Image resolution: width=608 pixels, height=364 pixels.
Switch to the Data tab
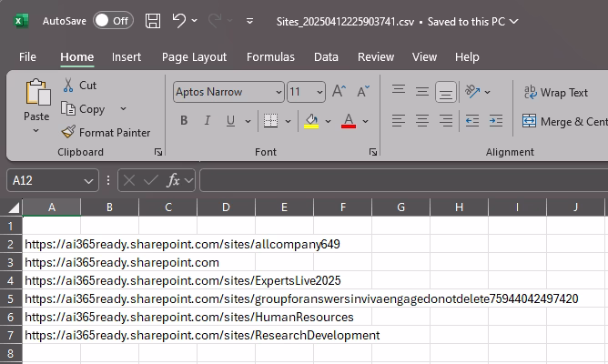(x=326, y=57)
